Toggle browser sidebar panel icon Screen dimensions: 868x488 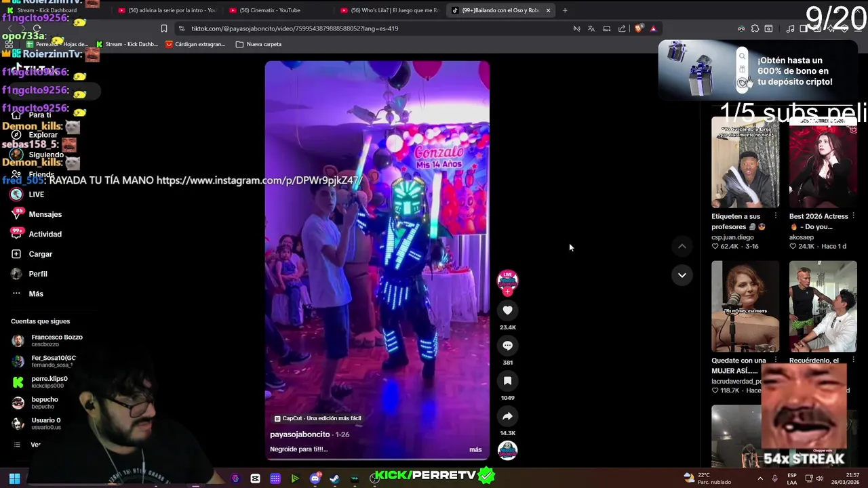tap(804, 28)
